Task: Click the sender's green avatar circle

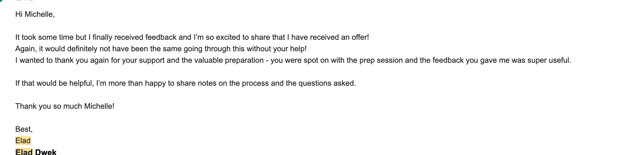Action: tap(1, 1)
